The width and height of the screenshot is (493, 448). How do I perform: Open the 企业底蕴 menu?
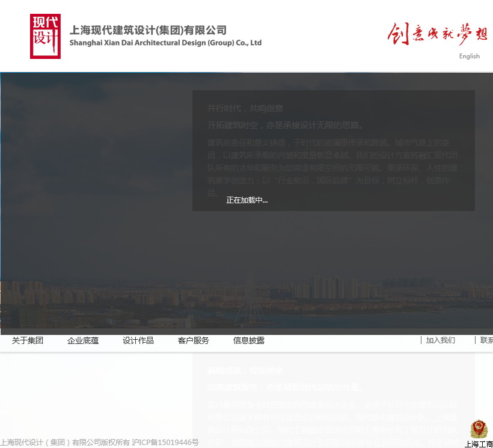[83, 340]
